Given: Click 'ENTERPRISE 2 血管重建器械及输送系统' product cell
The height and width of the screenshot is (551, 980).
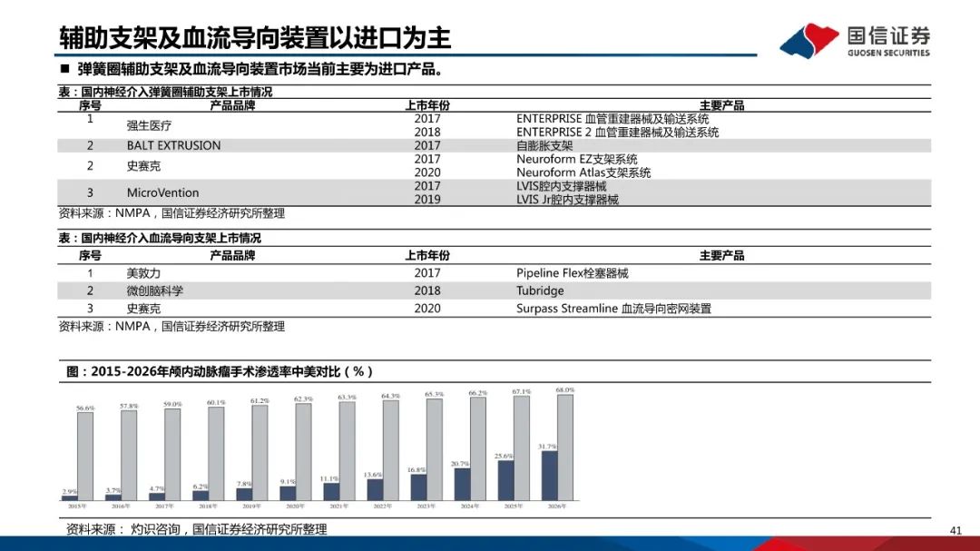Looking at the screenshot, I should pyautogui.click(x=618, y=132).
